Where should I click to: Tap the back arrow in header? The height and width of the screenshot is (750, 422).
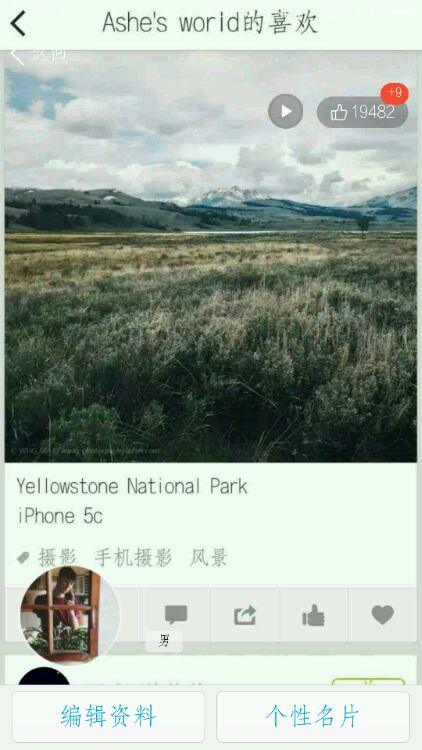[x=18, y=23]
